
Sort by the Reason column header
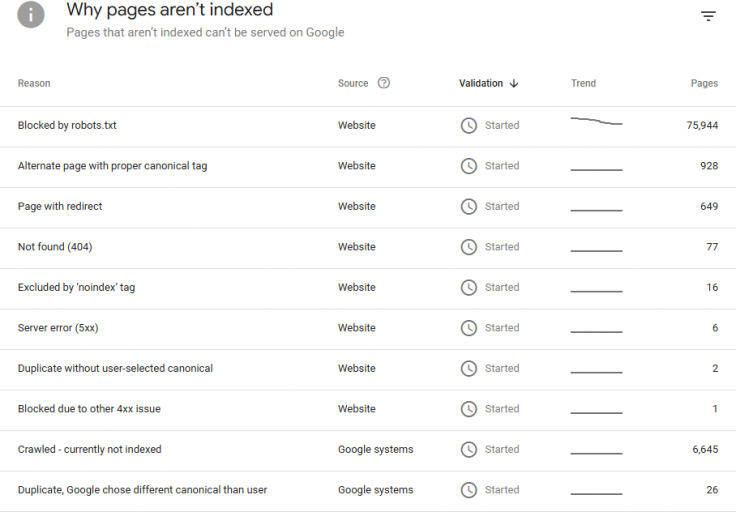coord(34,83)
